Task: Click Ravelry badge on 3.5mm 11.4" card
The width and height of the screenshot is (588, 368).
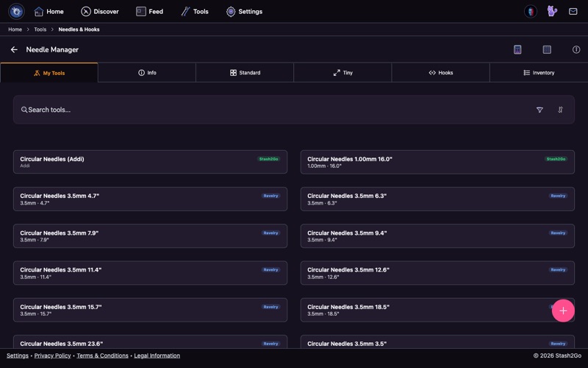Action: pyautogui.click(x=270, y=269)
